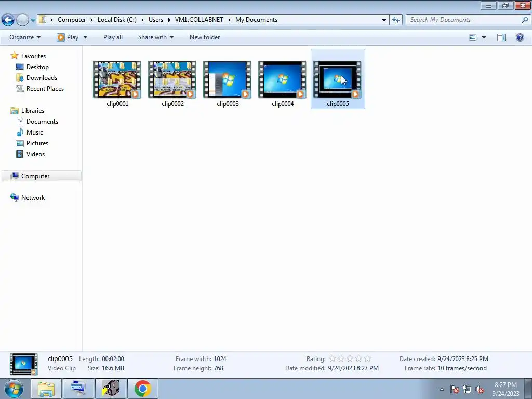Open the Share with menu
The image size is (532, 399).
[156, 37]
